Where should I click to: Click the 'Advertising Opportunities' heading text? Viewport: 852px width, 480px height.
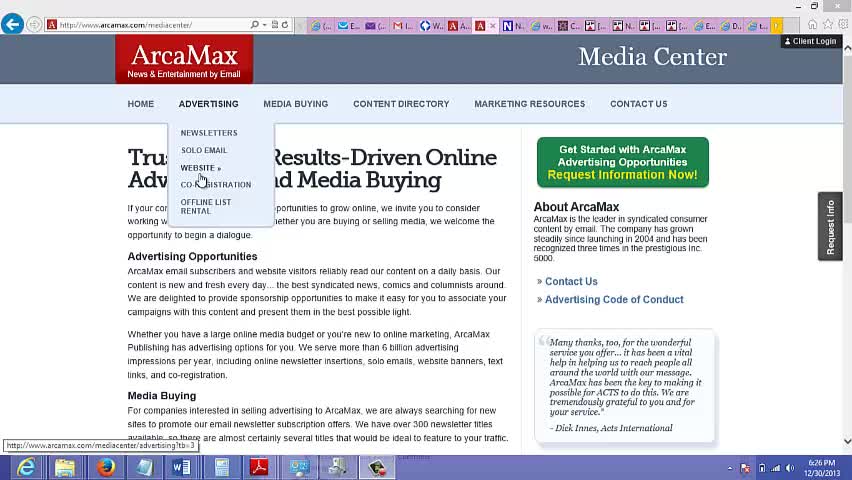[x=192, y=257]
